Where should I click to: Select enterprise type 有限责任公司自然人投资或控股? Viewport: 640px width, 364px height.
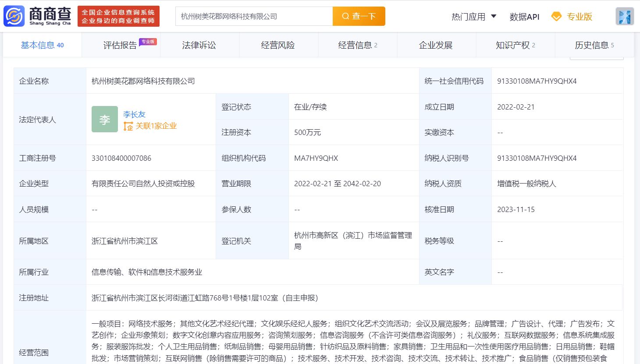click(x=143, y=184)
